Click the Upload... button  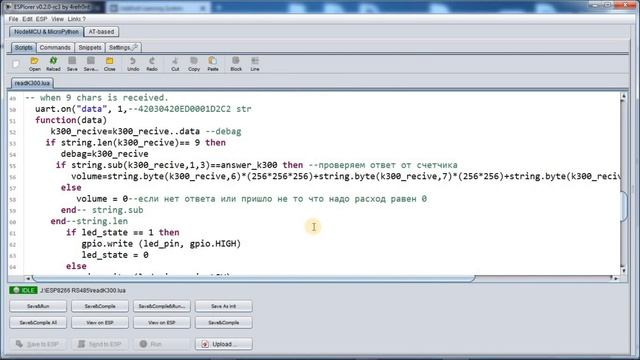pyautogui.click(x=224, y=344)
